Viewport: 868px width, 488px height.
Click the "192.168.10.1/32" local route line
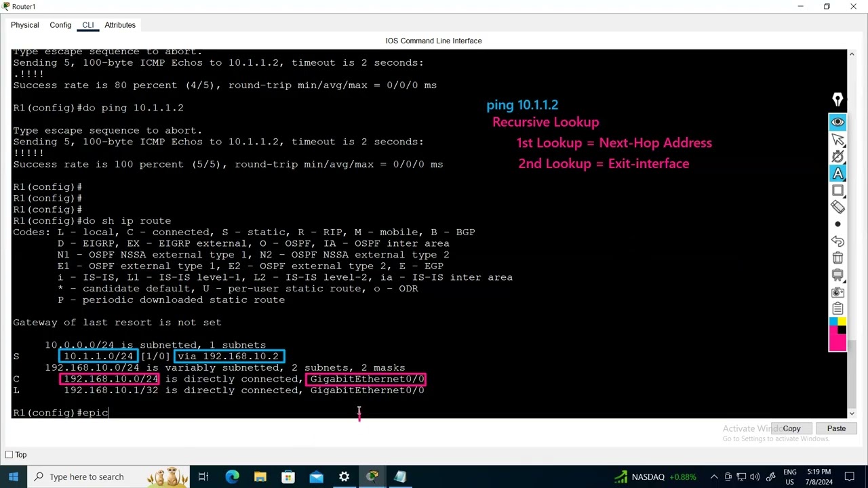click(218, 390)
